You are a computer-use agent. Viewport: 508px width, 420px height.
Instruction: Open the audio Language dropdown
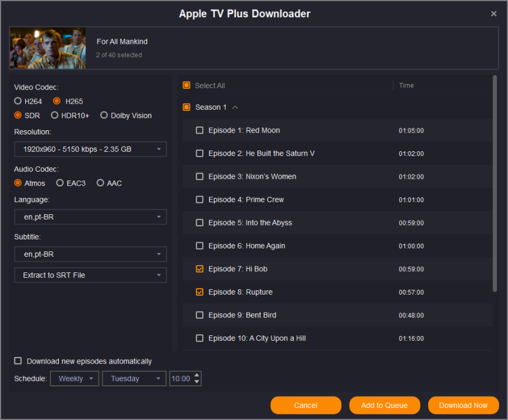(90, 217)
